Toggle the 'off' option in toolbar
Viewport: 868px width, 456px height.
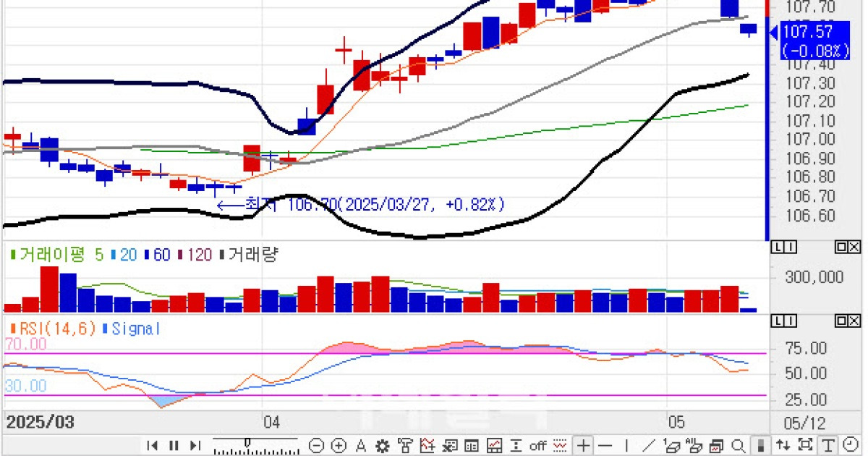(x=537, y=445)
